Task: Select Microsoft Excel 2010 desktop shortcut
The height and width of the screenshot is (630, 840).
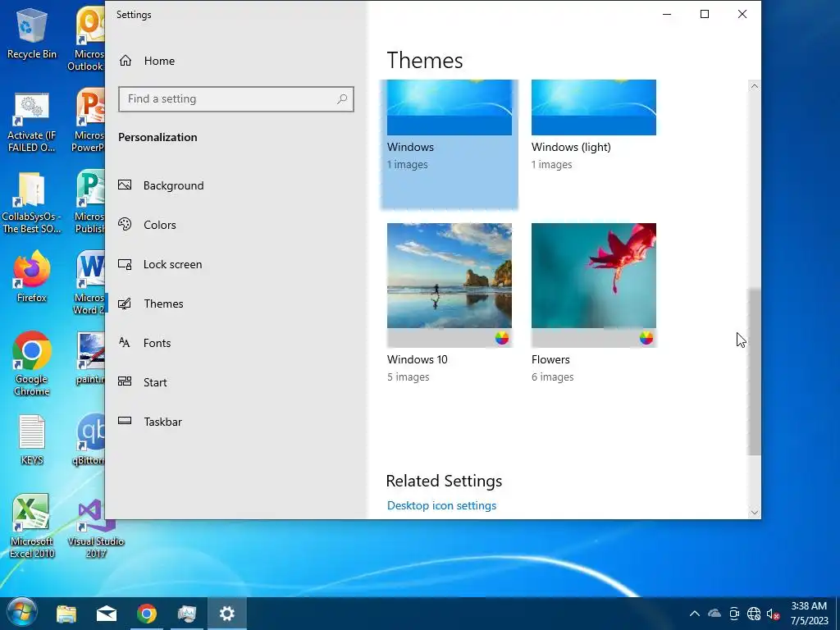Action: tap(32, 527)
